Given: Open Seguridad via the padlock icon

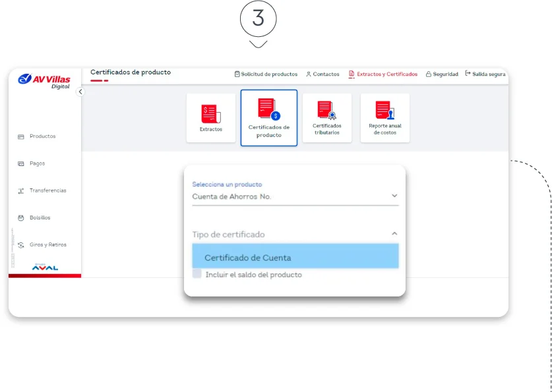Looking at the screenshot, I should (x=429, y=74).
